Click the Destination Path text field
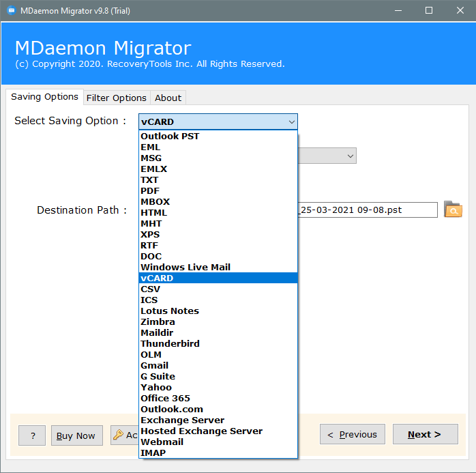Screen dimensions: 476x473 [x=368, y=210]
